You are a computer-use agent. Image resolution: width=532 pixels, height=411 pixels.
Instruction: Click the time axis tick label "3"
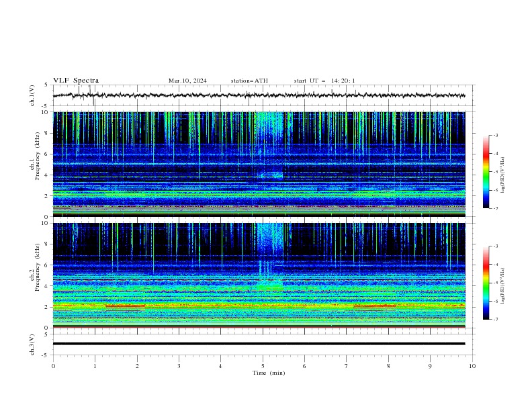[179, 366]
